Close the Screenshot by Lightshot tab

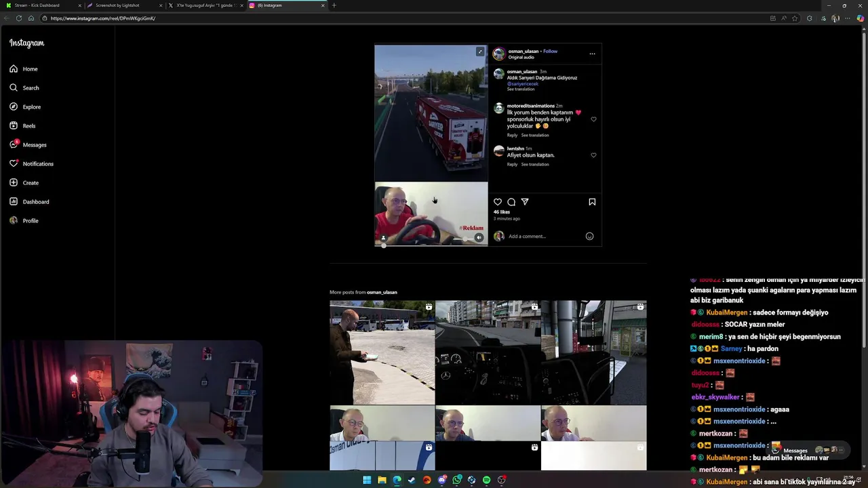[x=161, y=5]
